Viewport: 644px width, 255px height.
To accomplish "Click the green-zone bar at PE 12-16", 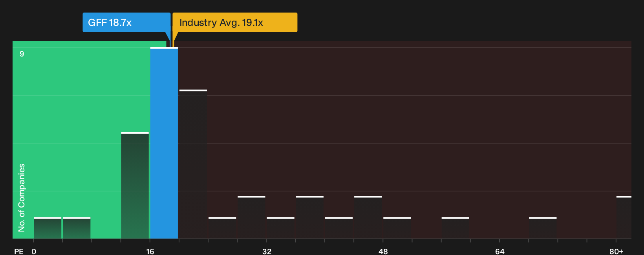I will tap(135, 186).
